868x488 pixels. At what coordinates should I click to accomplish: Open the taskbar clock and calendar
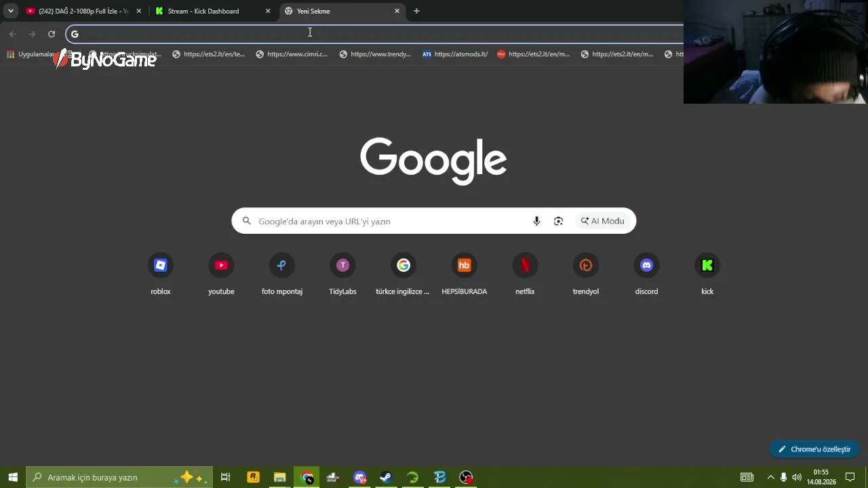(x=821, y=477)
